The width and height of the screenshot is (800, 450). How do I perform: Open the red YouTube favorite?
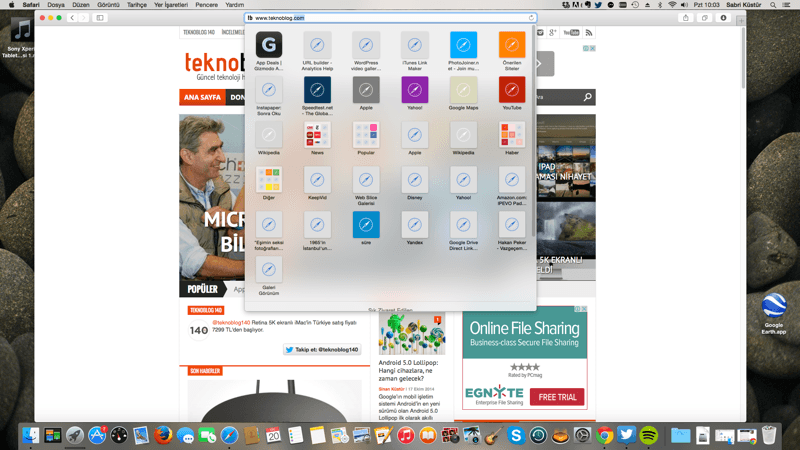point(512,90)
